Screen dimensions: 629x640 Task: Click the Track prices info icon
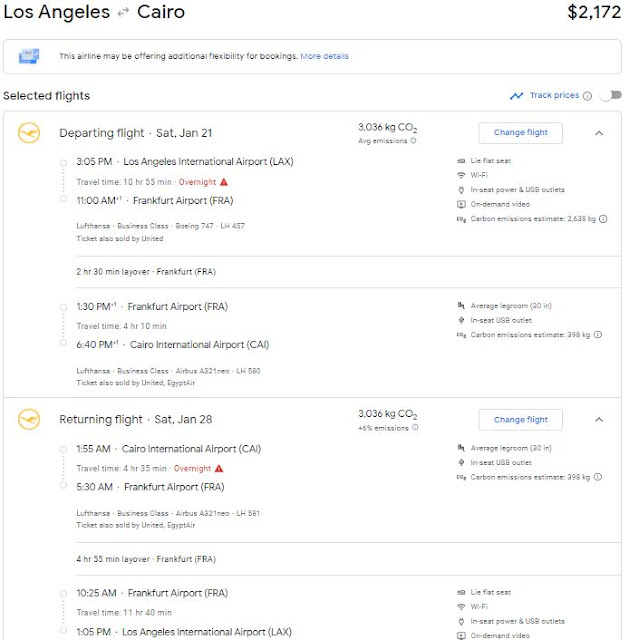[x=588, y=96]
